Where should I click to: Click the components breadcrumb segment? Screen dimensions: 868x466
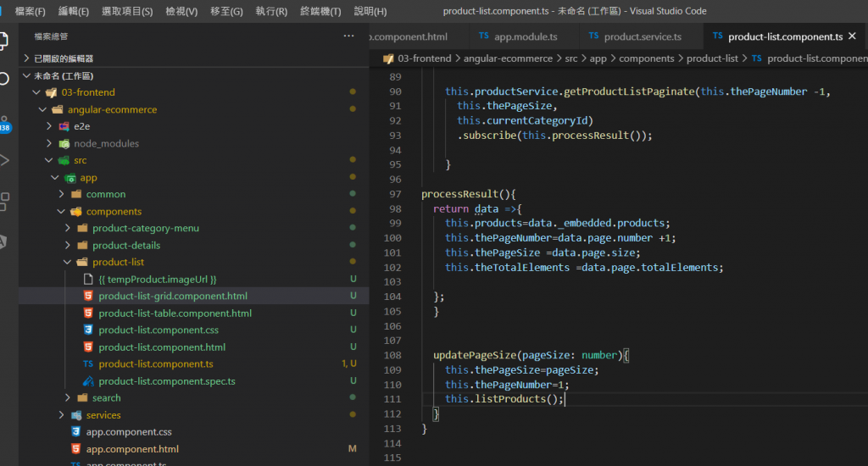pos(646,58)
